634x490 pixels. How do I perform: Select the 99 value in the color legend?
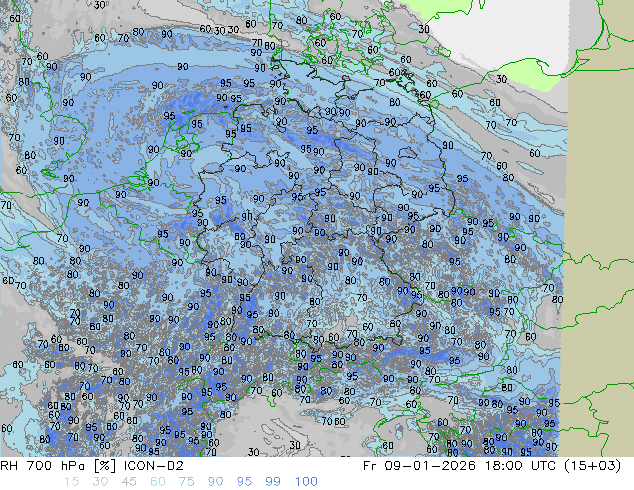point(273,482)
